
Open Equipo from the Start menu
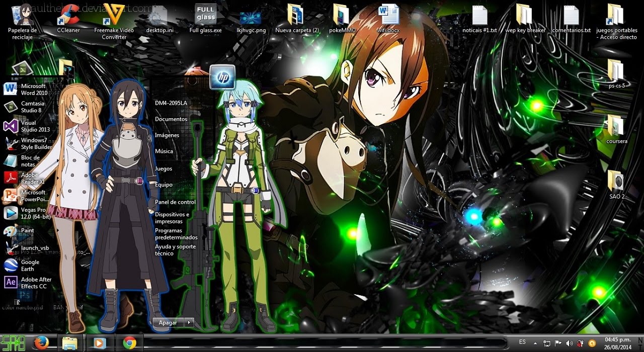(x=164, y=185)
